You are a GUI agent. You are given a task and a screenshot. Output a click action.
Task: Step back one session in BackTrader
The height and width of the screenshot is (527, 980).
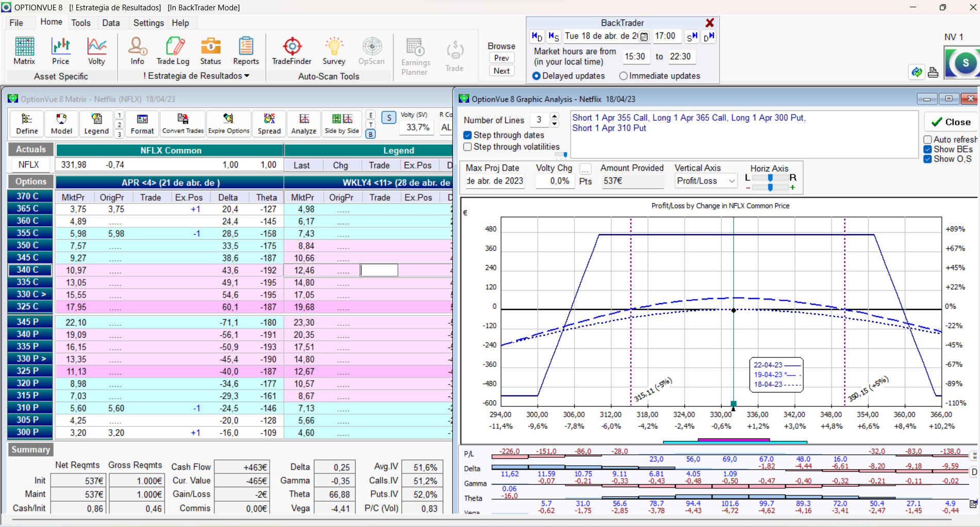click(554, 37)
